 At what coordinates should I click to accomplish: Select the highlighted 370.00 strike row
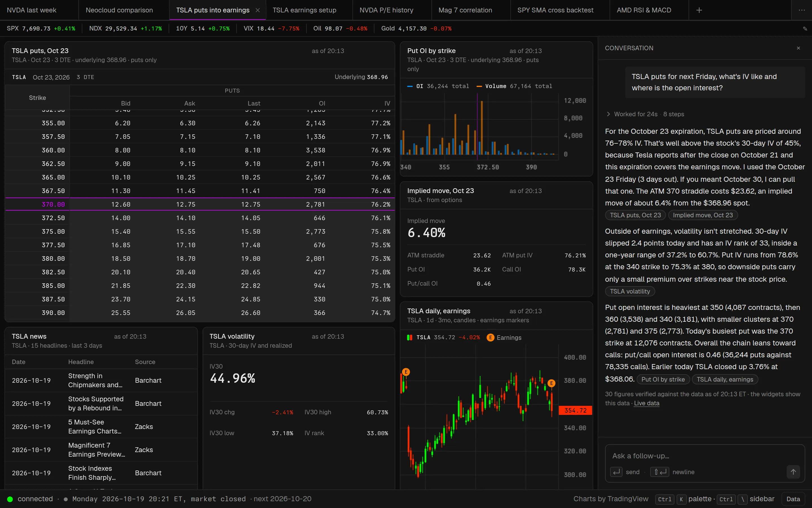[x=200, y=204]
